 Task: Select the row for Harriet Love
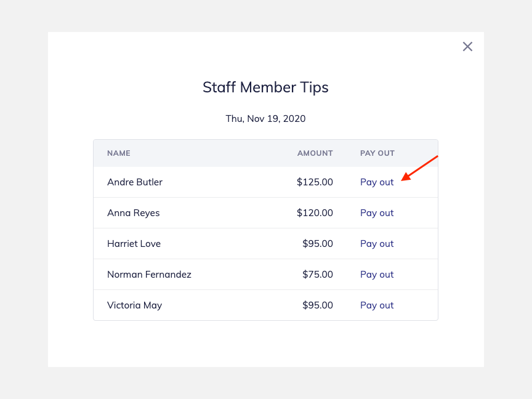185,243
